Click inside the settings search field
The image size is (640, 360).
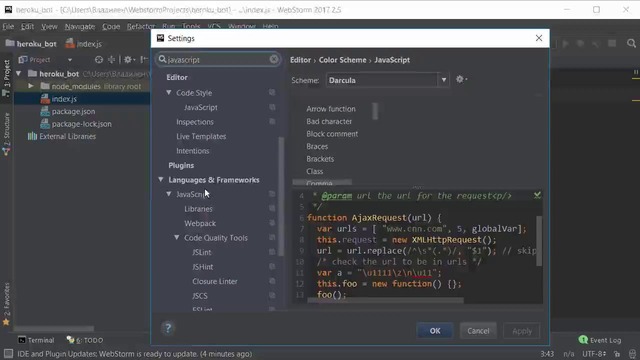[218, 60]
